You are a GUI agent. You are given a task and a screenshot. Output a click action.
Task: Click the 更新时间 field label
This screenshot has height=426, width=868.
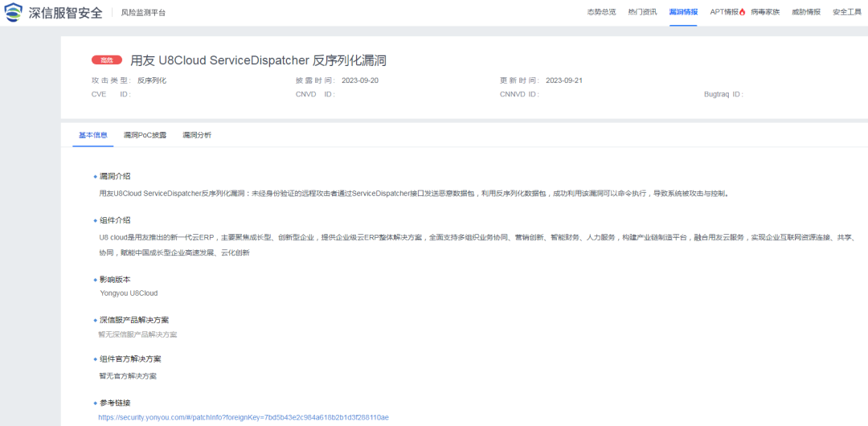[520, 80]
